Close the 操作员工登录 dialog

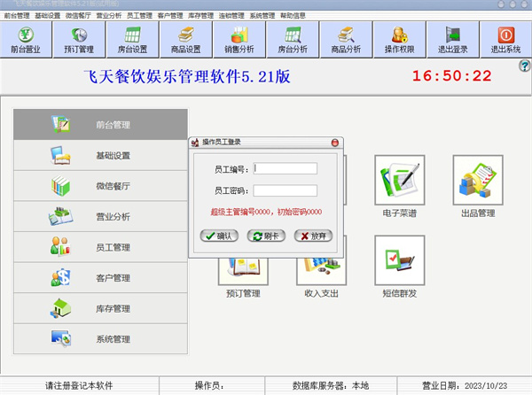335,143
